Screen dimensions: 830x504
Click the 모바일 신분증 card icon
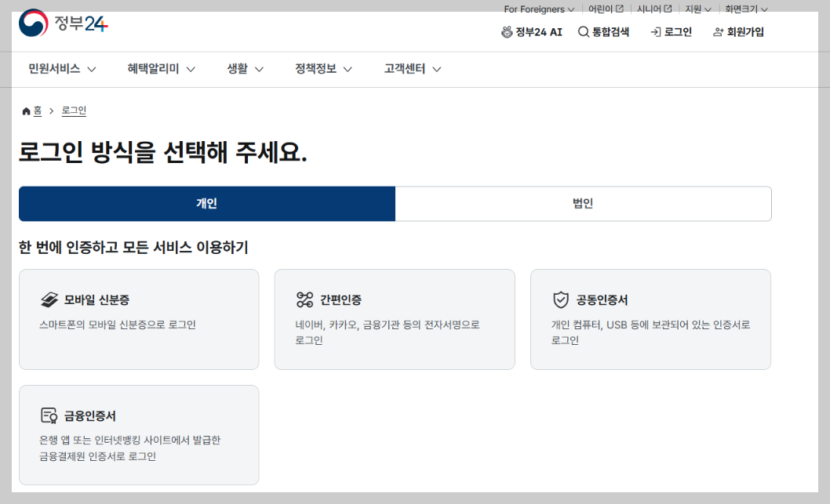(x=49, y=300)
